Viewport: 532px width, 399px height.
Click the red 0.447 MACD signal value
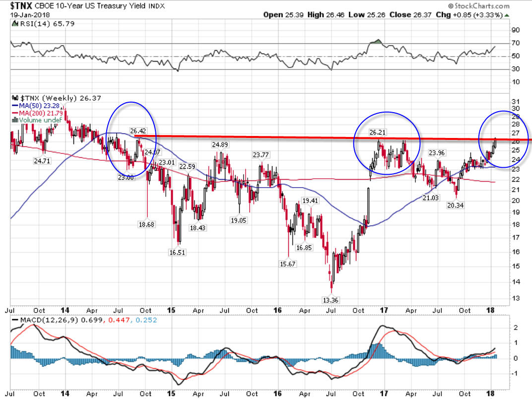click(x=119, y=320)
